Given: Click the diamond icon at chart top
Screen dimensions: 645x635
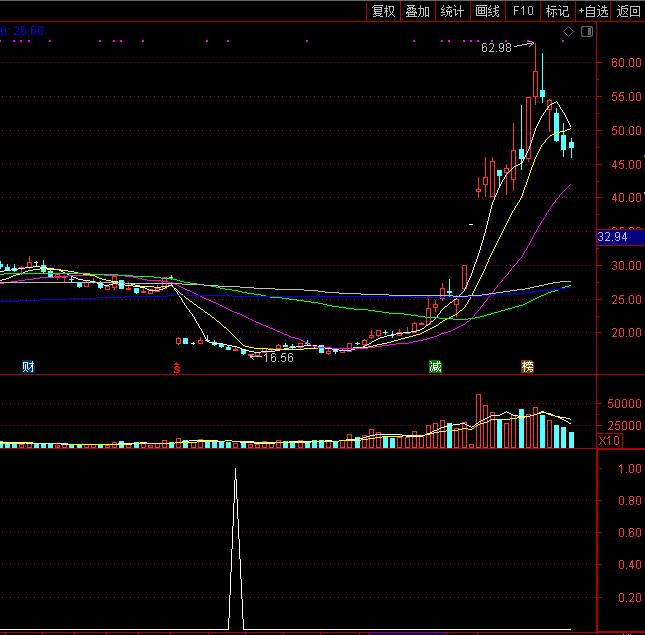Looking at the screenshot, I should click(x=568, y=32).
